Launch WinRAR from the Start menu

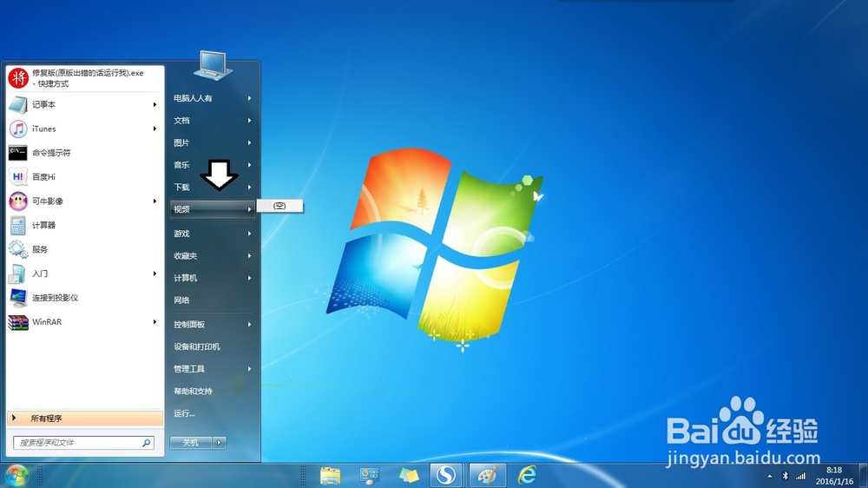point(85,322)
